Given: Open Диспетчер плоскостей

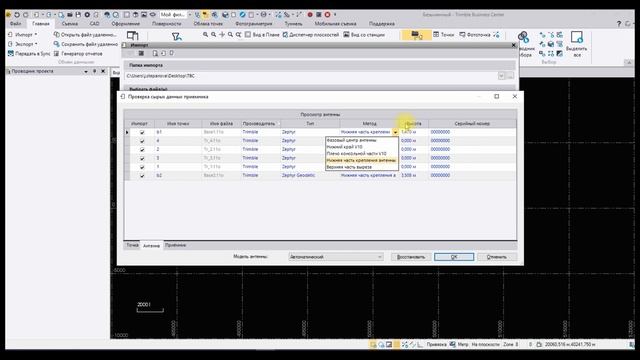Looking at the screenshot, I should point(311,35).
